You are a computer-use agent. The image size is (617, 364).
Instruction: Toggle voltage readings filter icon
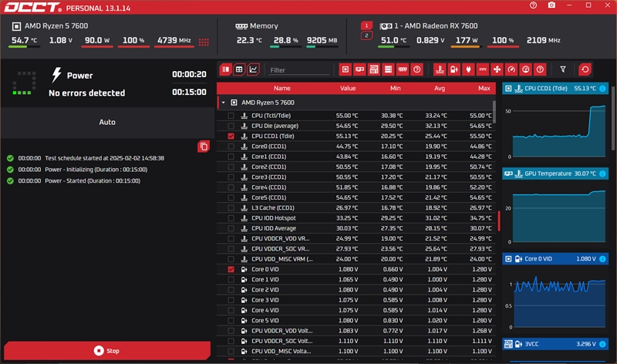coord(453,69)
